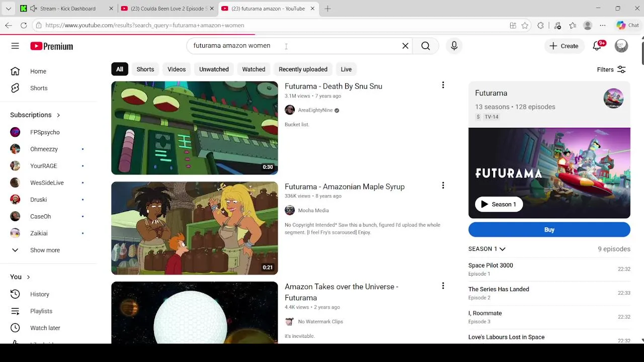Open search Filters
This screenshot has width=644, height=362.
pos(611,69)
